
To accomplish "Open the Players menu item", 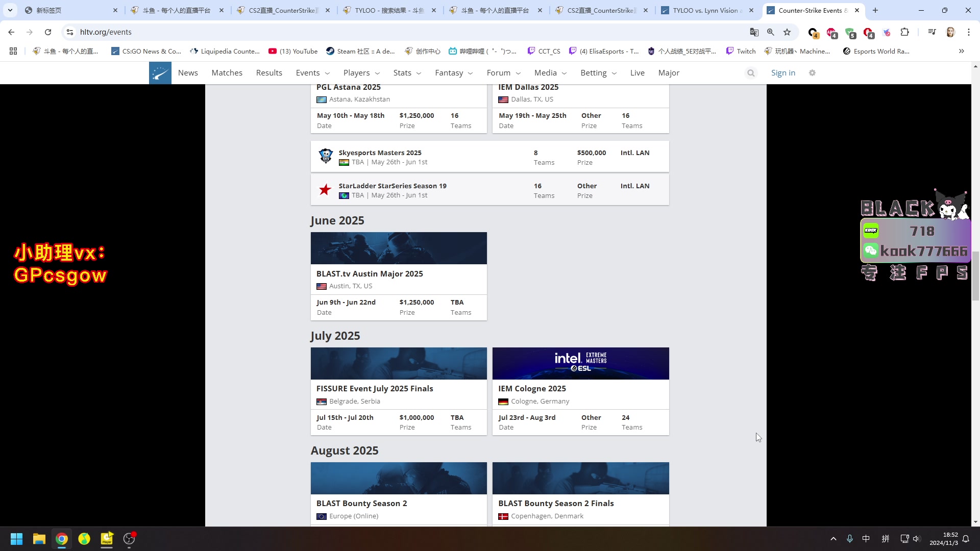I will pos(357,72).
